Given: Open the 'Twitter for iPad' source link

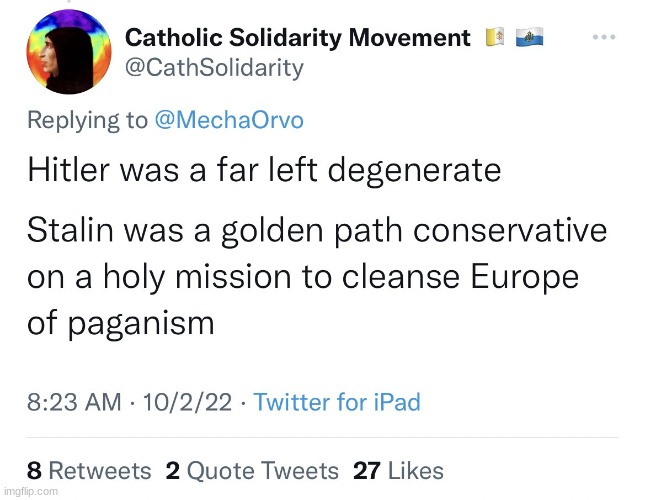Looking at the screenshot, I should [x=336, y=403].
